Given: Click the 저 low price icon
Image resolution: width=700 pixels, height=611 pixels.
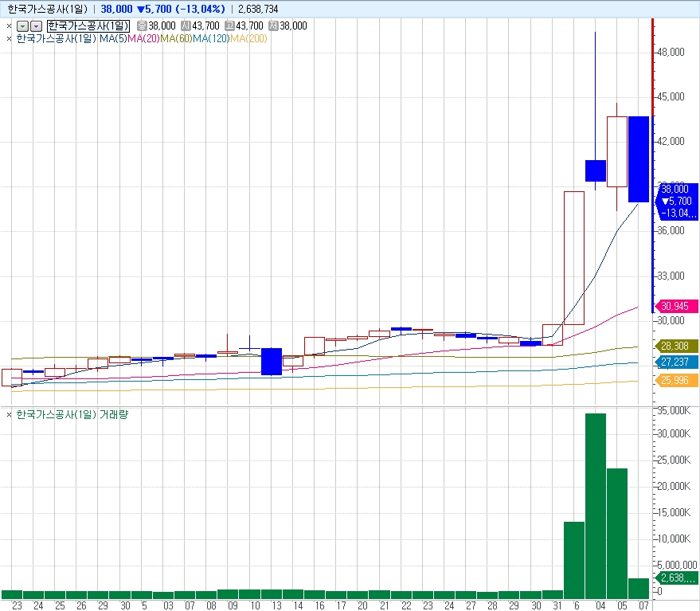Looking at the screenshot, I should [x=274, y=25].
